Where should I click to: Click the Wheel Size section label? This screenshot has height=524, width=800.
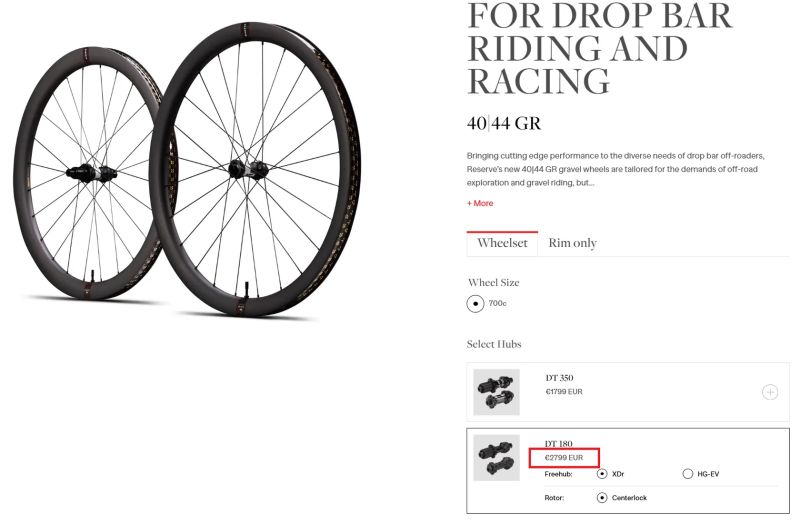494,283
